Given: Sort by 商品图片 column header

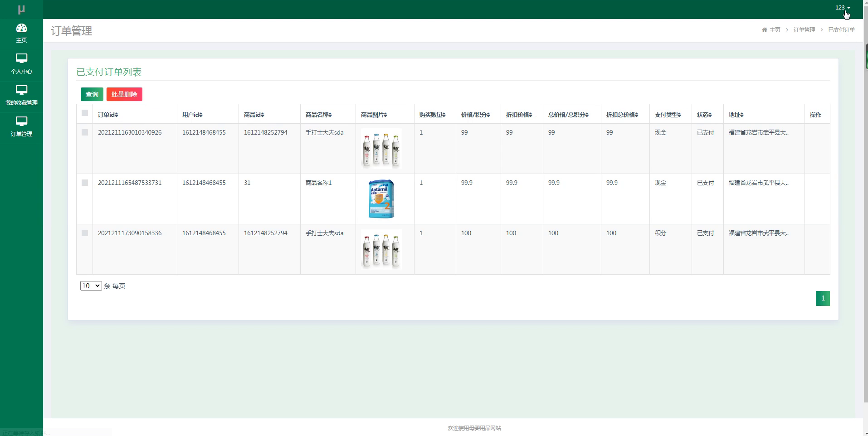Looking at the screenshot, I should 374,115.
